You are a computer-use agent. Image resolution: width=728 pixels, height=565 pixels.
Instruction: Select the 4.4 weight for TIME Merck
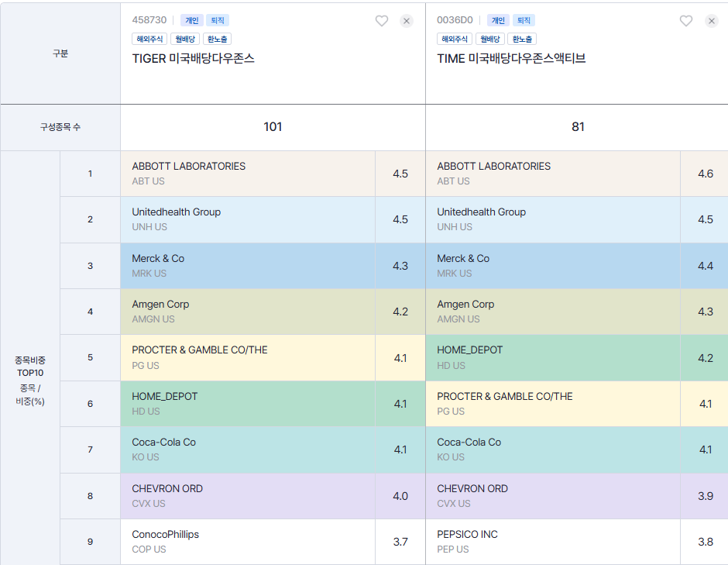click(705, 266)
